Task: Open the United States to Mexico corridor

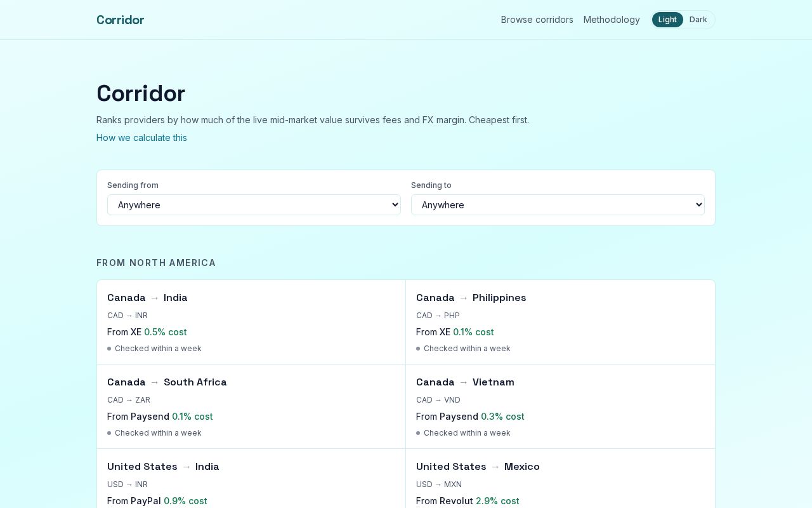Action: (560, 479)
